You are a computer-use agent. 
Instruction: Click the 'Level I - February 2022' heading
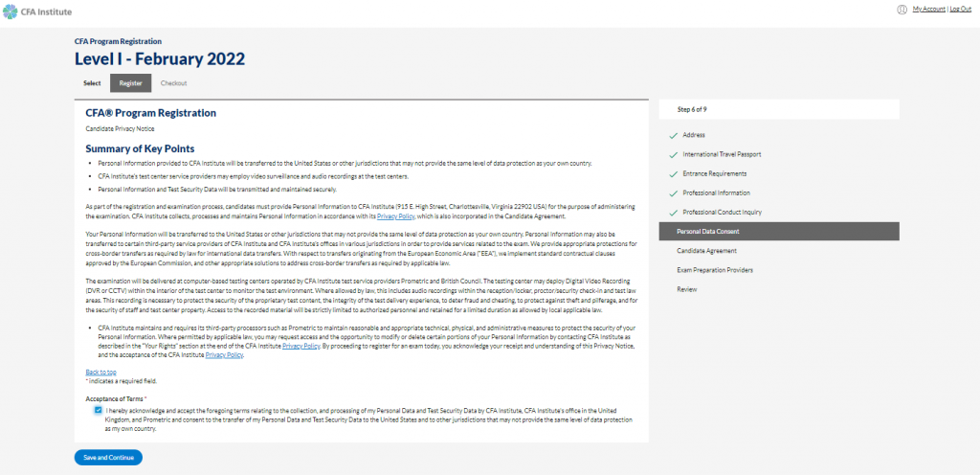pyautogui.click(x=160, y=59)
